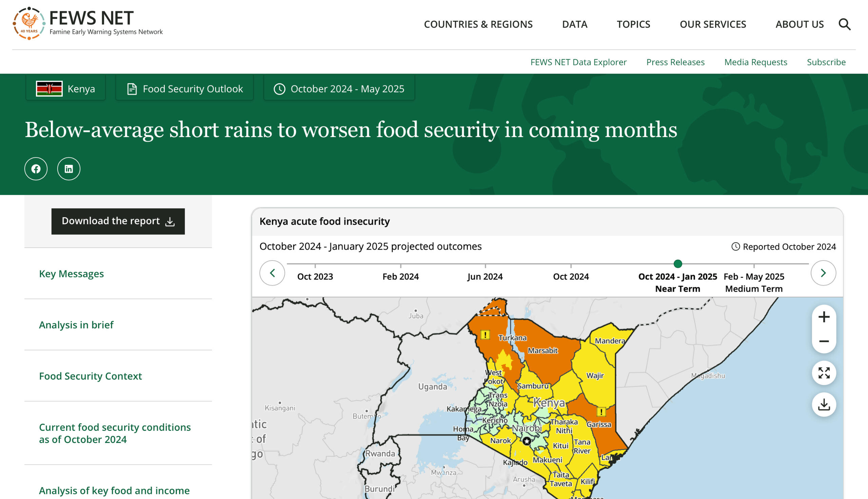Open the ABOUT US menu
Screen dimensions: 868x499
point(800,24)
